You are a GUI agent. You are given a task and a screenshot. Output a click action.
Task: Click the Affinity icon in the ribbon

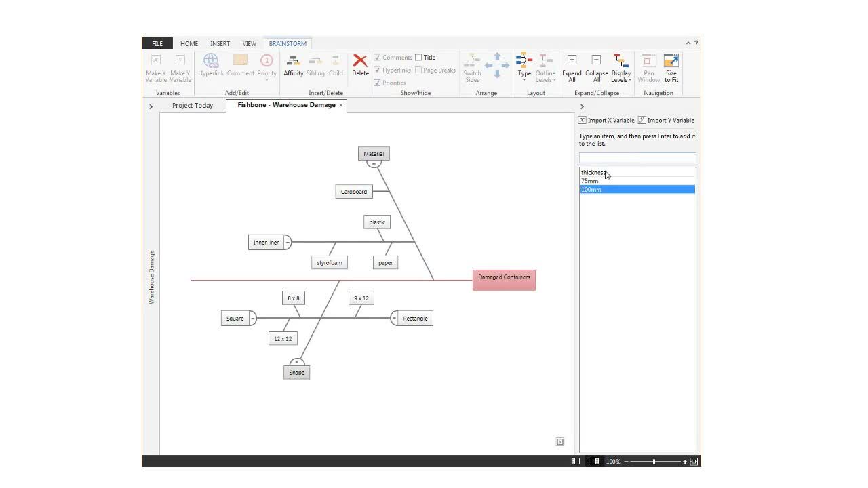click(293, 62)
